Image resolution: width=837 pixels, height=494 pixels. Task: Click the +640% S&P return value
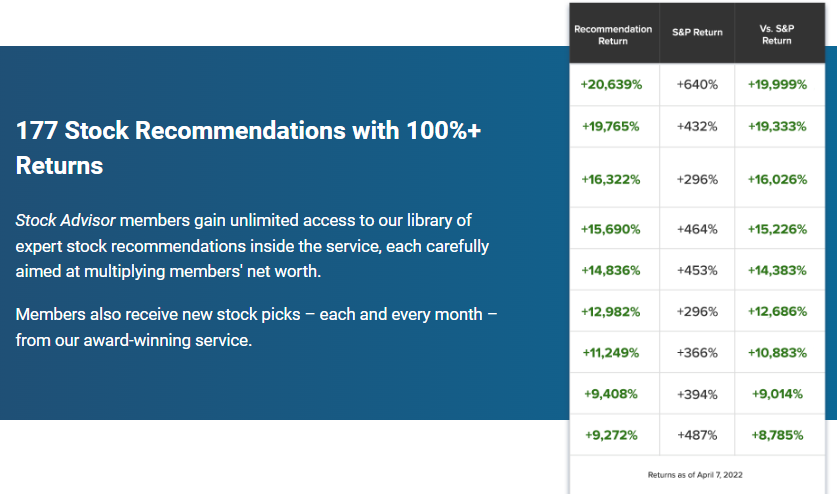[697, 84]
